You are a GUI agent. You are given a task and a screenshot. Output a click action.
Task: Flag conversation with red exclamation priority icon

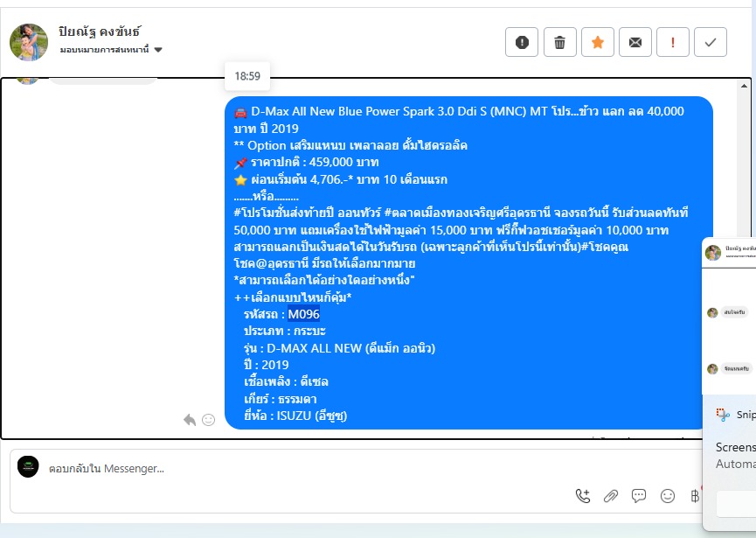[x=673, y=43]
